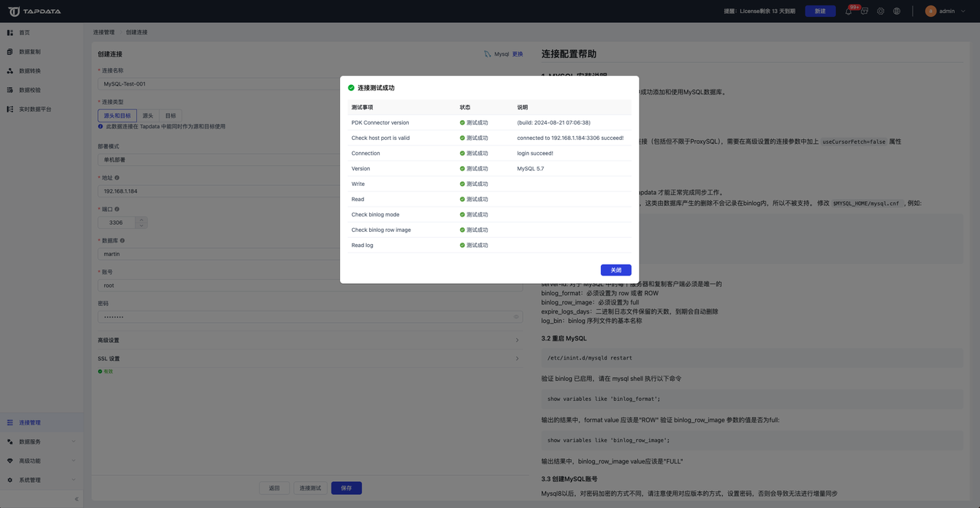Click the 高级功能 sidebar icon
This screenshot has height=508, width=980.
[x=10, y=461]
